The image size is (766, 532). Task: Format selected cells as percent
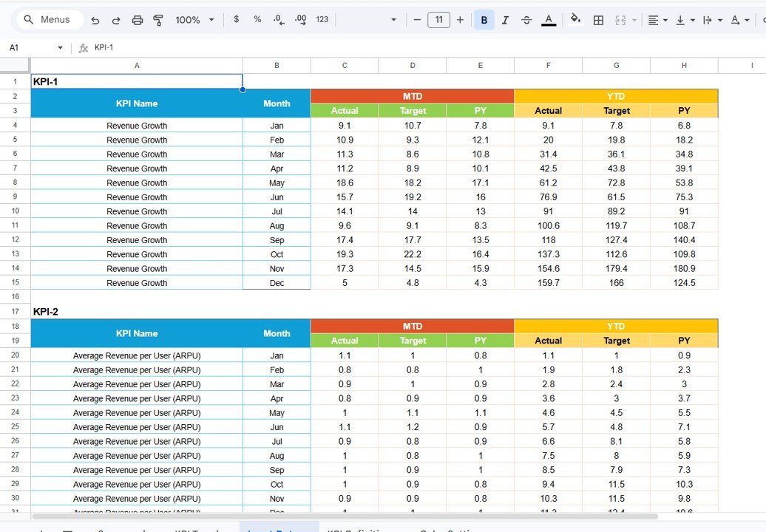point(257,20)
